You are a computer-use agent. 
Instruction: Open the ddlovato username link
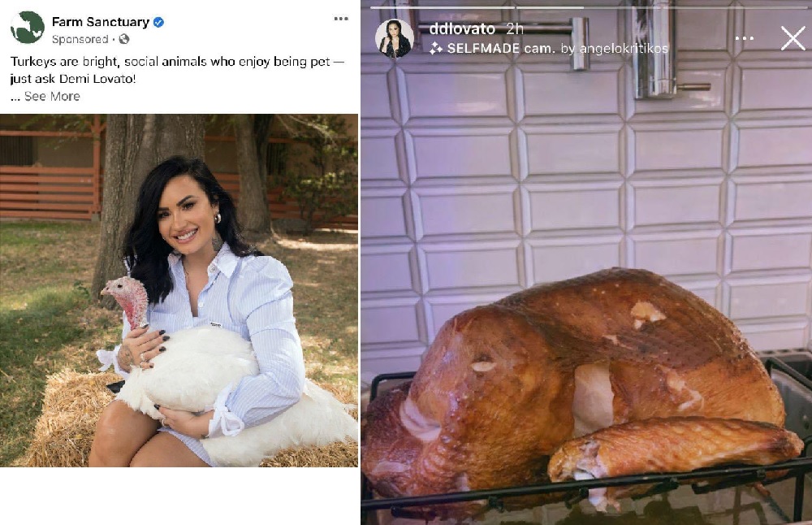462,28
